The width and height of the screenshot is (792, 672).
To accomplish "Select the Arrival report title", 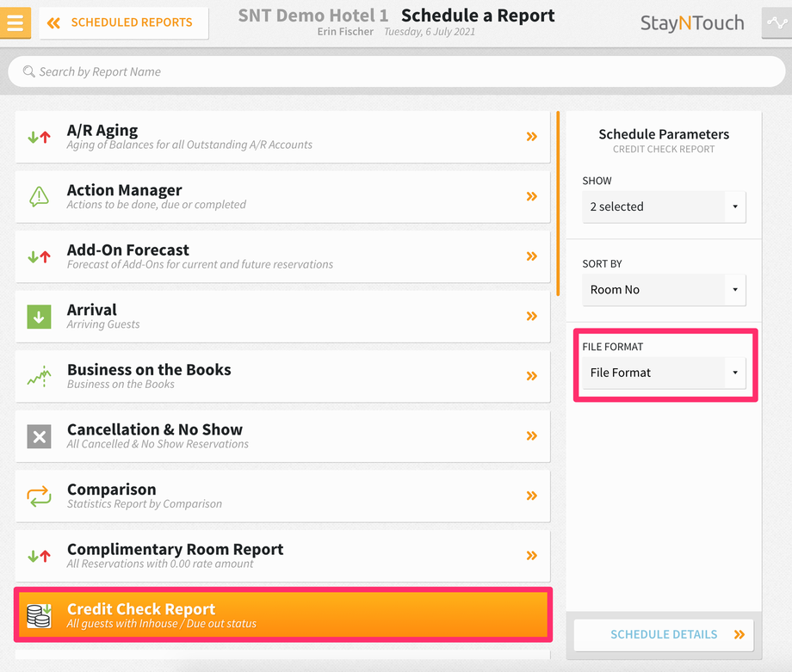I will click(x=91, y=310).
